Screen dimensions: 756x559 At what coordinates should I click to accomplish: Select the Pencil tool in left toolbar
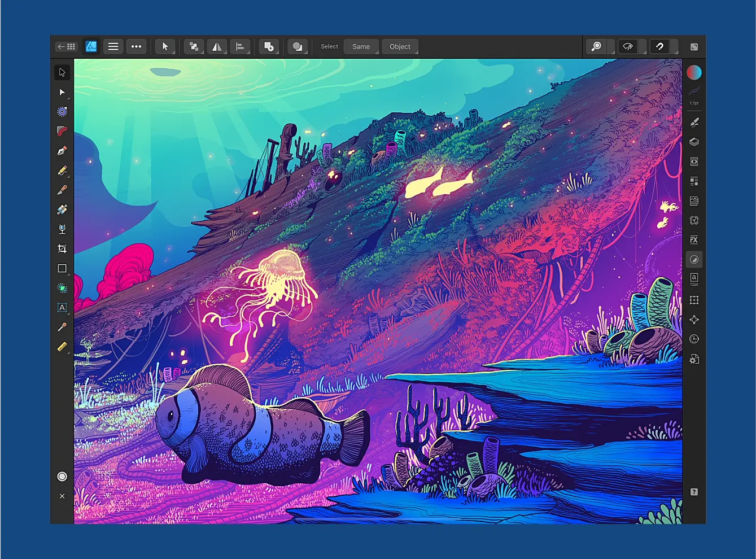point(62,171)
